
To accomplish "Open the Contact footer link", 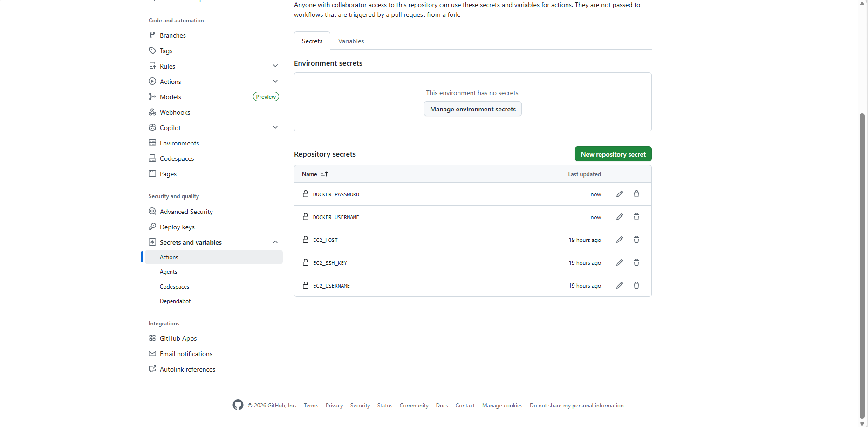I will 465,406.
